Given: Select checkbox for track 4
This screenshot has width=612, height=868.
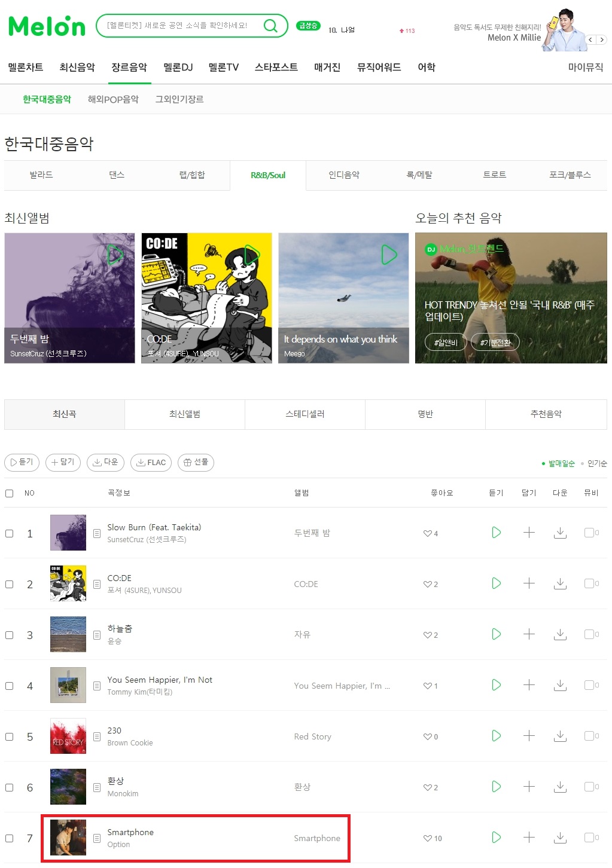Looking at the screenshot, I should (x=10, y=686).
